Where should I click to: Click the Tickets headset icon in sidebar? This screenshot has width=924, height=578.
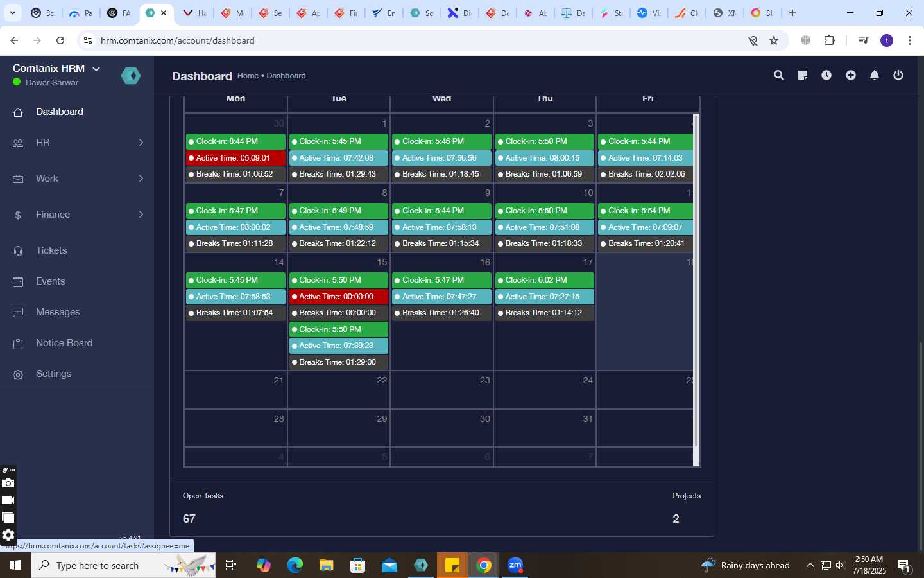coord(18,251)
